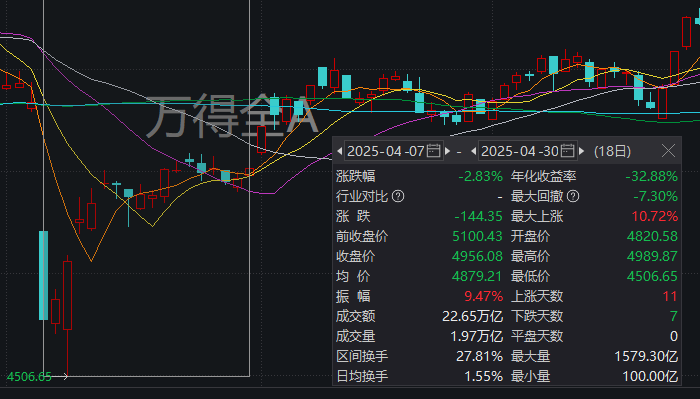Close the interval statistics panel
The height and width of the screenshot is (399, 700).
[668, 151]
